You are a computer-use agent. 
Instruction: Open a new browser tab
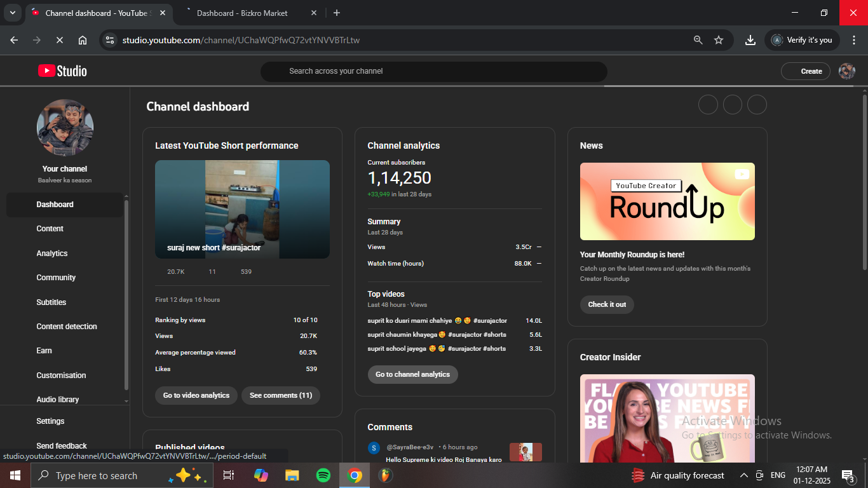(x=337, y=13)
